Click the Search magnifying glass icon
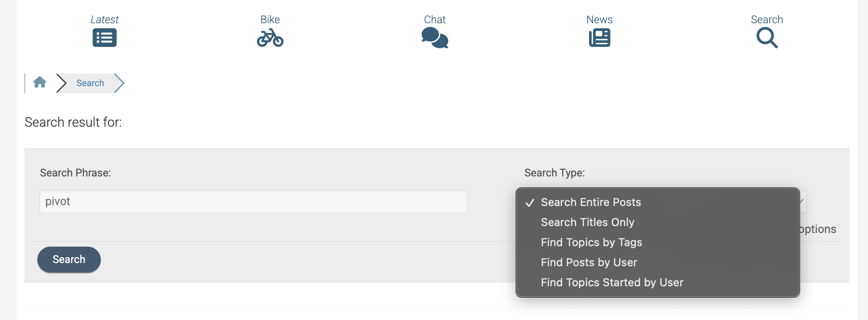This screenshot has width=868, height=320. pyautogui.click(x=767, y=38)
